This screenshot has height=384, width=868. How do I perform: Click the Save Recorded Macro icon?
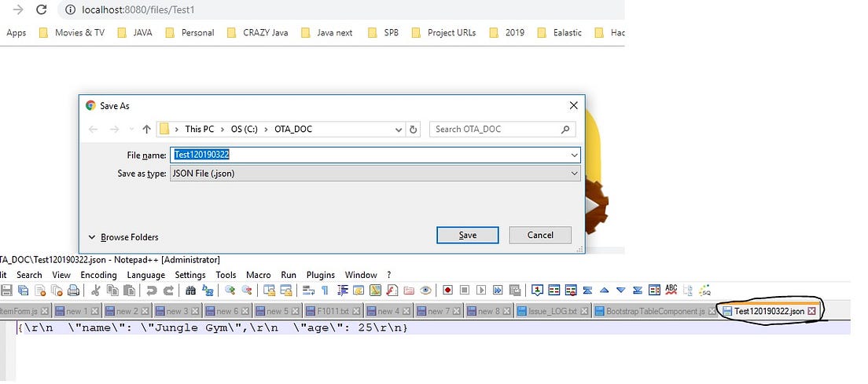click(x=515, y=290)
